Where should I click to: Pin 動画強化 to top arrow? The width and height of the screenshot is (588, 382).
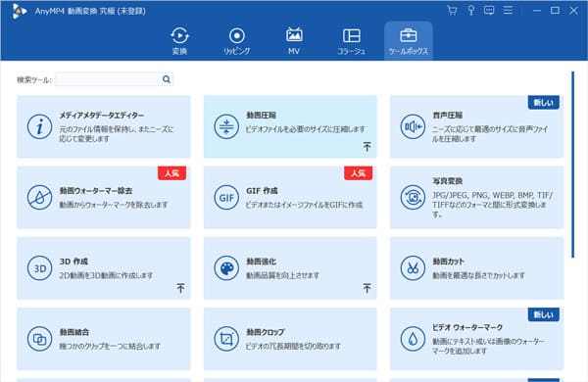367,288
